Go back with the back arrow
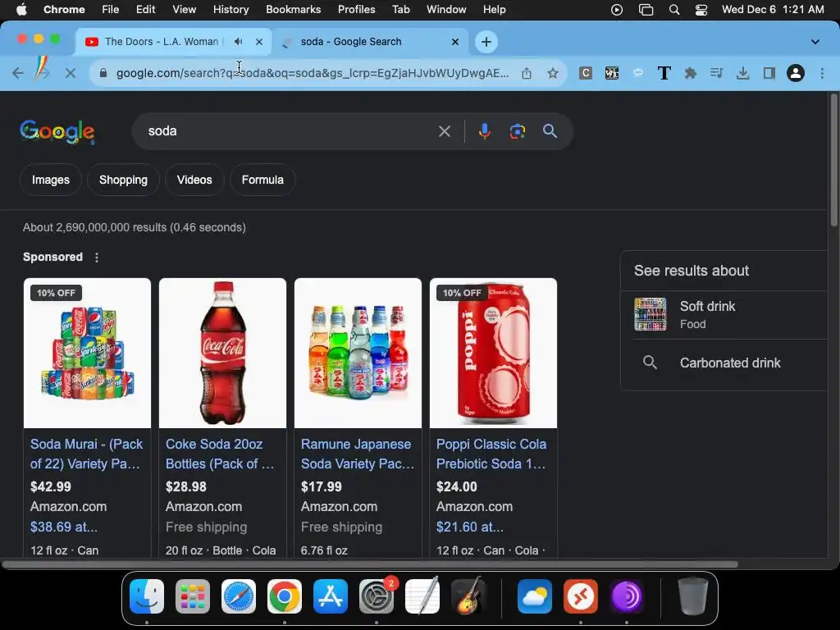This screenshot has height=630, width=840. click(x=18, y=73)
